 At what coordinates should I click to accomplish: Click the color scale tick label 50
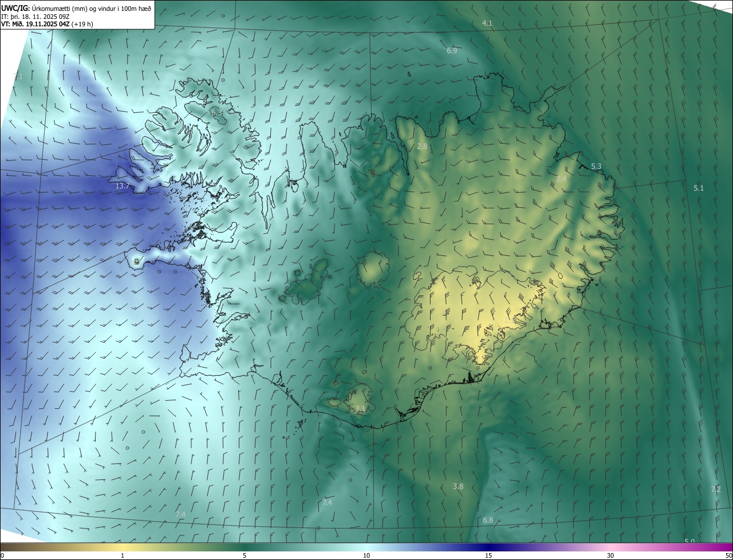(x=728, y=556)
